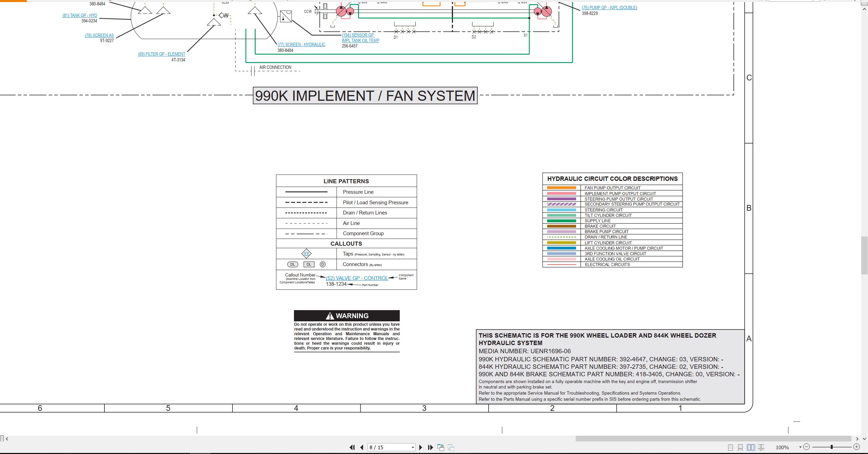The width and height of the screenshot is (868, 454).
Task: Click the vertical scrollbar thumb
Action: click(865, 256)
